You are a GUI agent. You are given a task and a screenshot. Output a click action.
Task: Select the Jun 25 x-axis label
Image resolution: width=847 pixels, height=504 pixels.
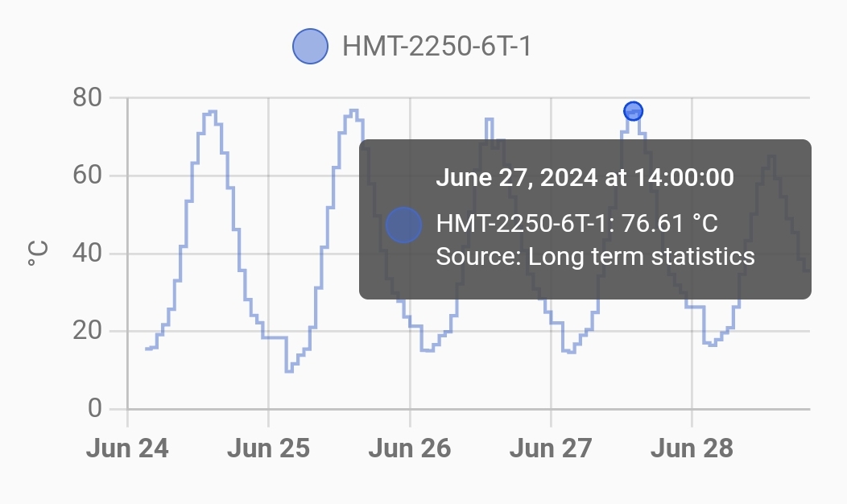click(268, 448)
